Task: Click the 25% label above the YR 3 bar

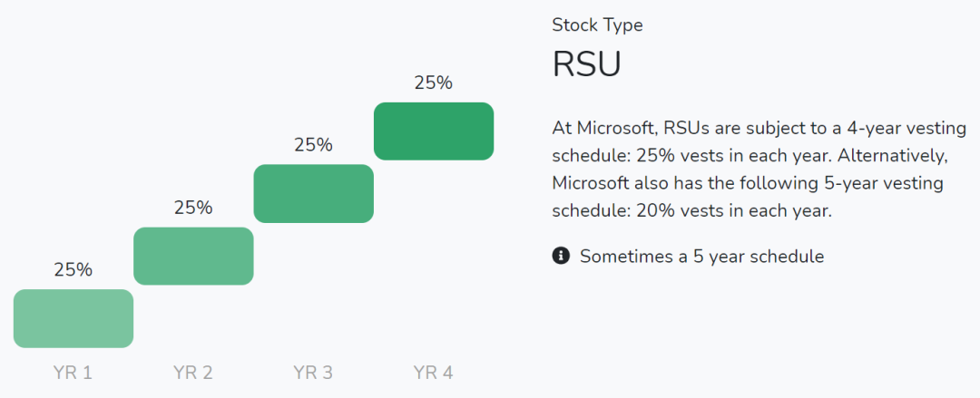Action: 313,145
